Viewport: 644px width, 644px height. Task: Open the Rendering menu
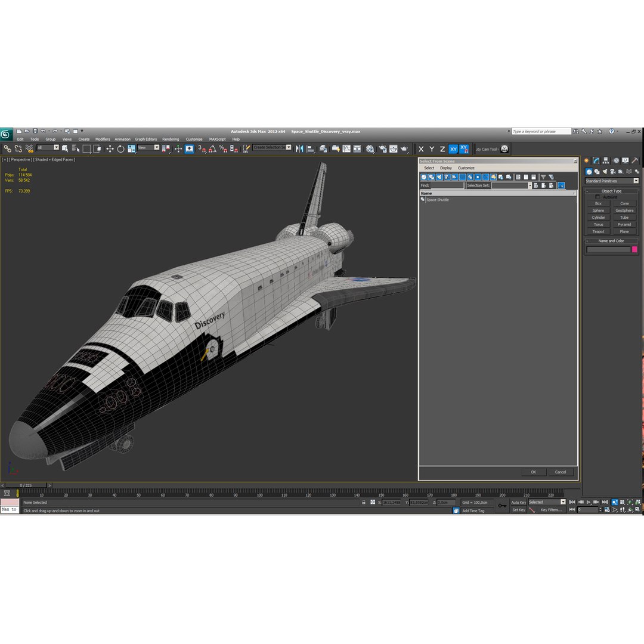[x=171, y=139]
